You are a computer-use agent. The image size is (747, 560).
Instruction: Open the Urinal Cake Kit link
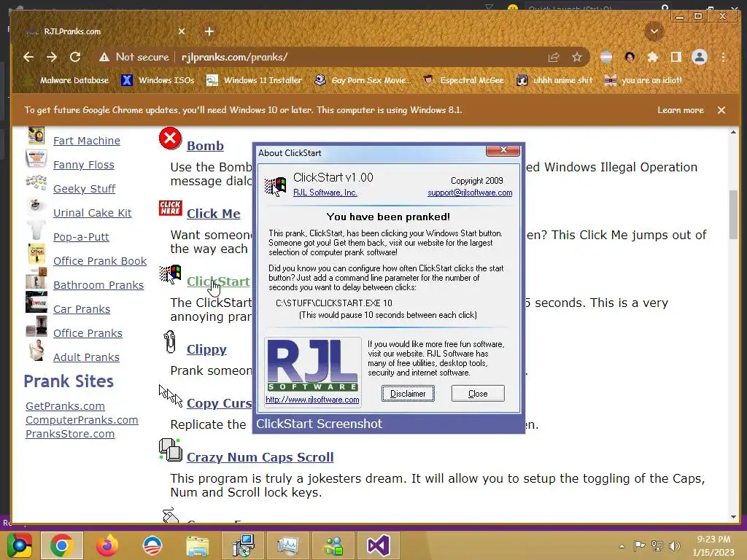(93, 213)
